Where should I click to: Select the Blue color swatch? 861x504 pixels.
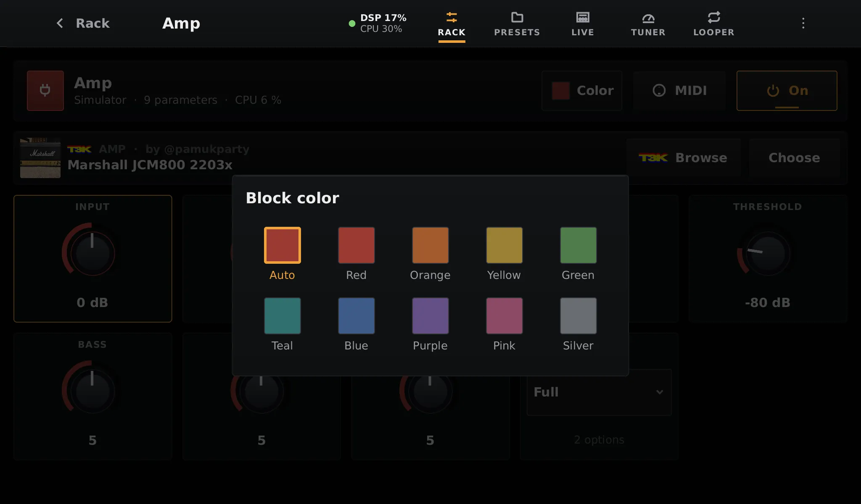click(356, 316)
